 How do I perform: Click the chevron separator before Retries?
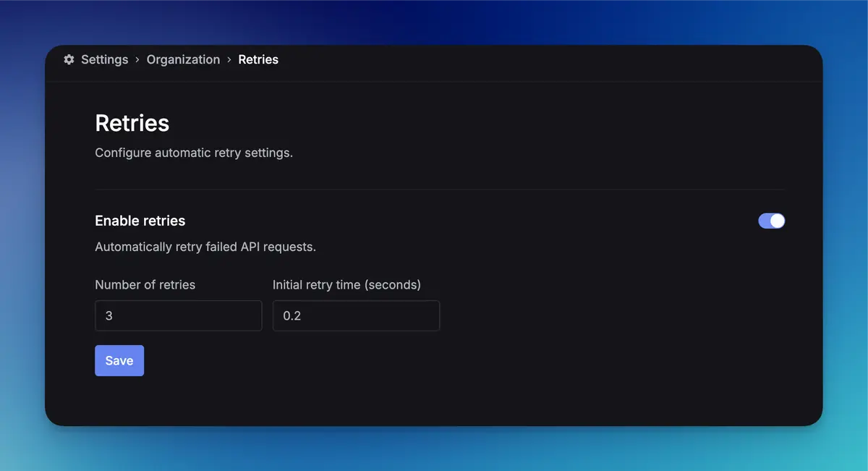point(229,60)
